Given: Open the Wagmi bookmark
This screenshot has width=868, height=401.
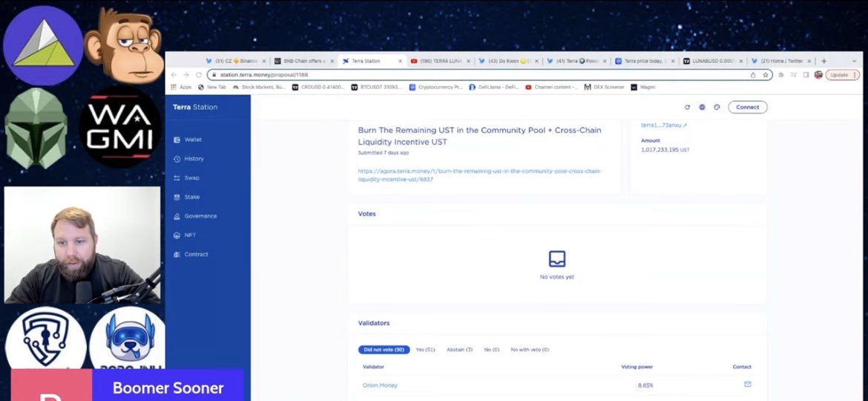Looking at the screenshot, I should tap(643, 87).
